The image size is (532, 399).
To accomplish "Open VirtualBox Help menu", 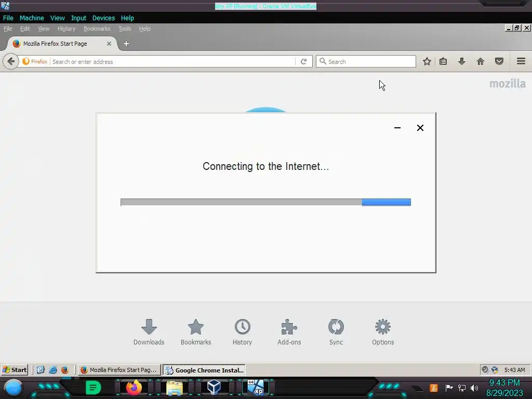I will pyautogui.click(x=127, y=18).
